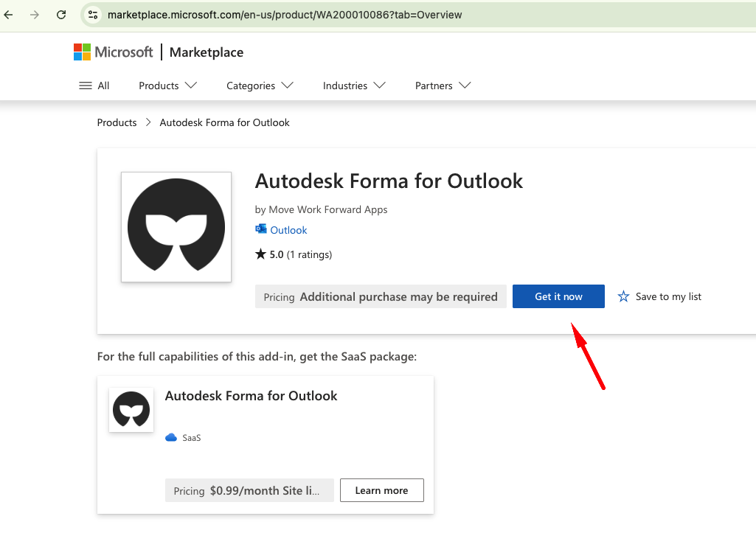
Task: Click the Get it now button
Action: click(558, 296)
